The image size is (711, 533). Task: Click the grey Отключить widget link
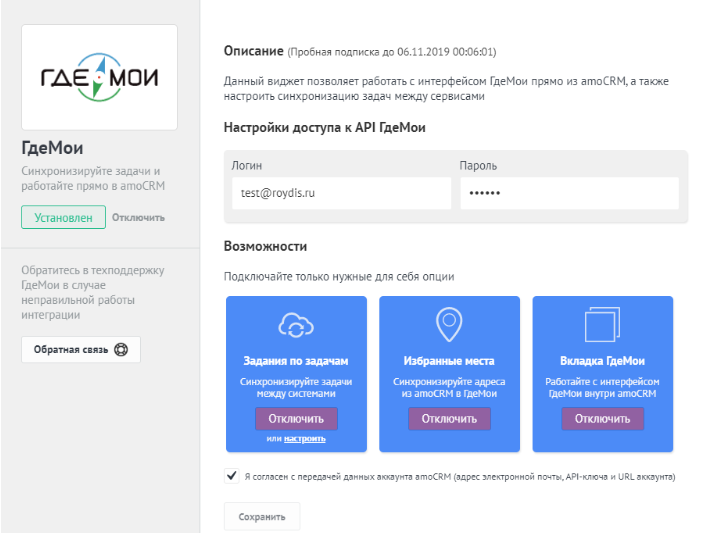click(138, 218)
